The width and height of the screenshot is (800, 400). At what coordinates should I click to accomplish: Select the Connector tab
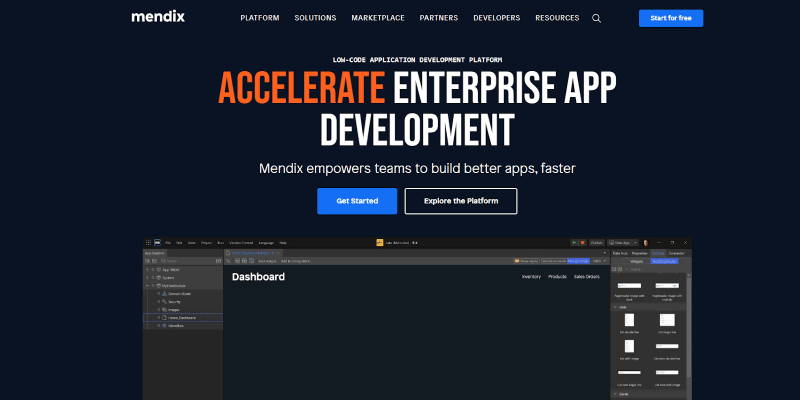[677, 253]
